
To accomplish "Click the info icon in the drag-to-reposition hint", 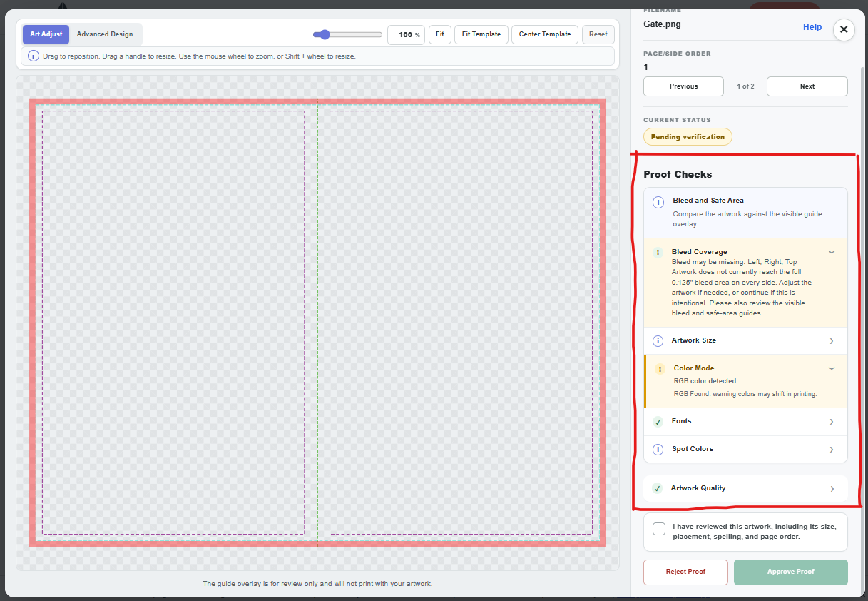I will [34, 56].
